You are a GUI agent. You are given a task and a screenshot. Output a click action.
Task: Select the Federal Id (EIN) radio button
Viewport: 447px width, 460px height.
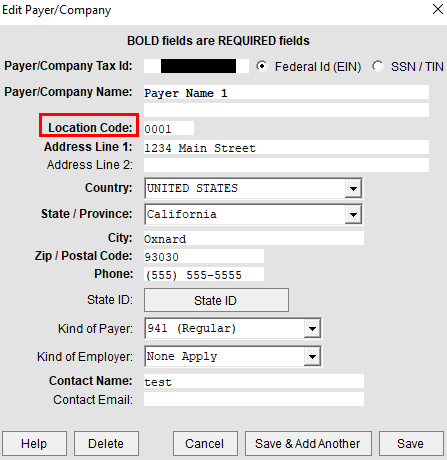pyautogui.click(x=262, y=66)
